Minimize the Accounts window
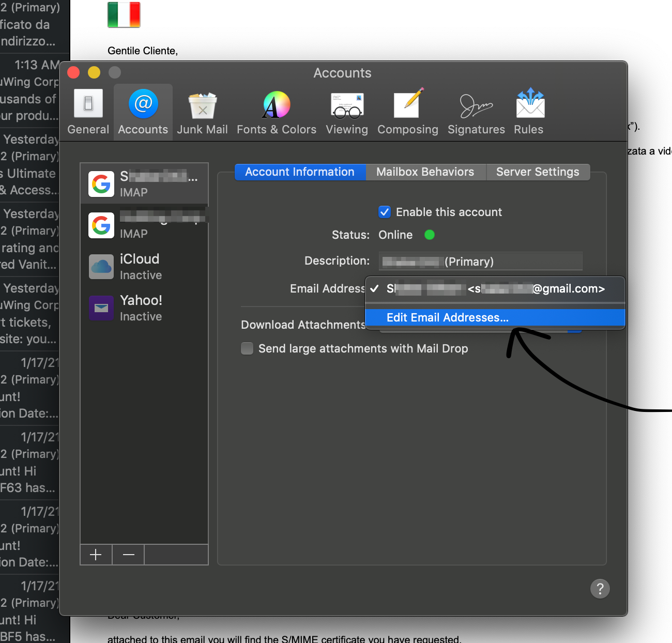Viewport: 672px width, 643px height. coord(94,72)
